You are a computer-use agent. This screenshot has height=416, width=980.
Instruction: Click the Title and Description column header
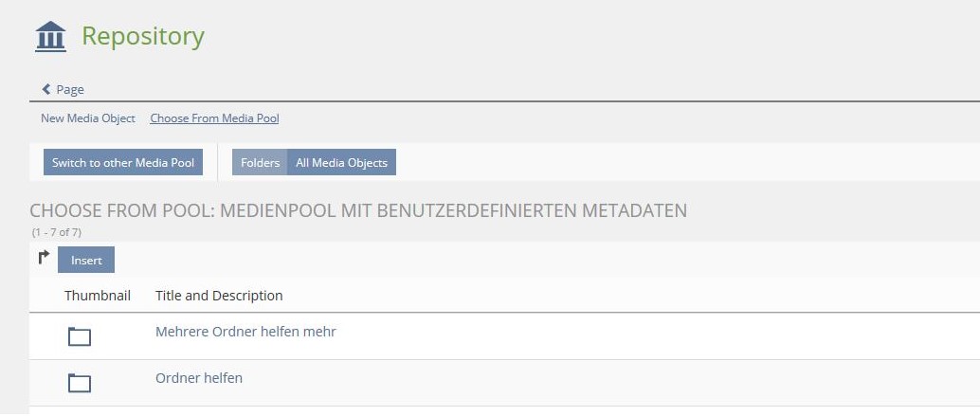coord(219,296)
